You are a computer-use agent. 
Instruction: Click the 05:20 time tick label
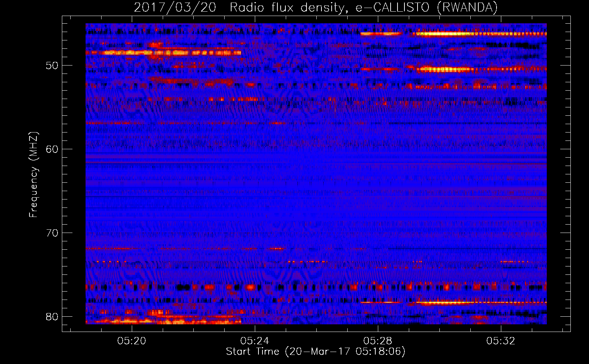pyautogui.click(x=131, y=341)
